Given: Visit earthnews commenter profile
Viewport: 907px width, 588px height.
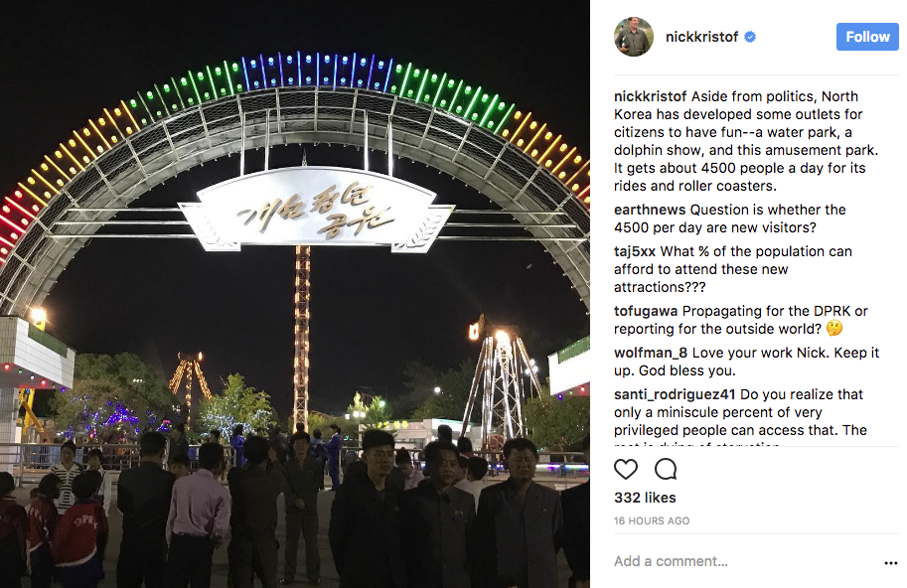Looking at the screenshot, I should [650, 210].
